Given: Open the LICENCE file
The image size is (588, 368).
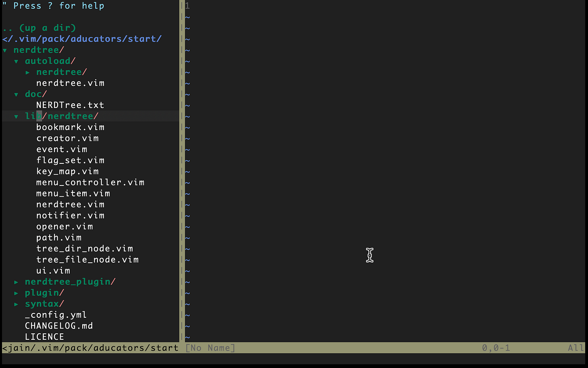Looking at the screenshot, I should pyautogui.click(x=45, y=336).
